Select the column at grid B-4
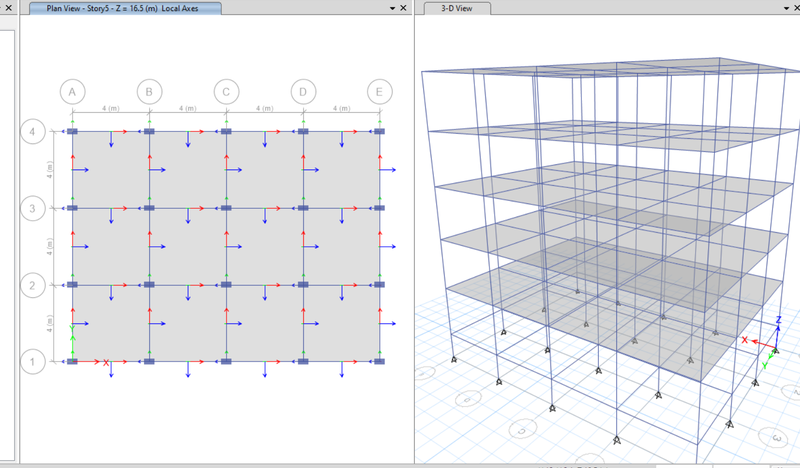 click(x=149, y=131)
